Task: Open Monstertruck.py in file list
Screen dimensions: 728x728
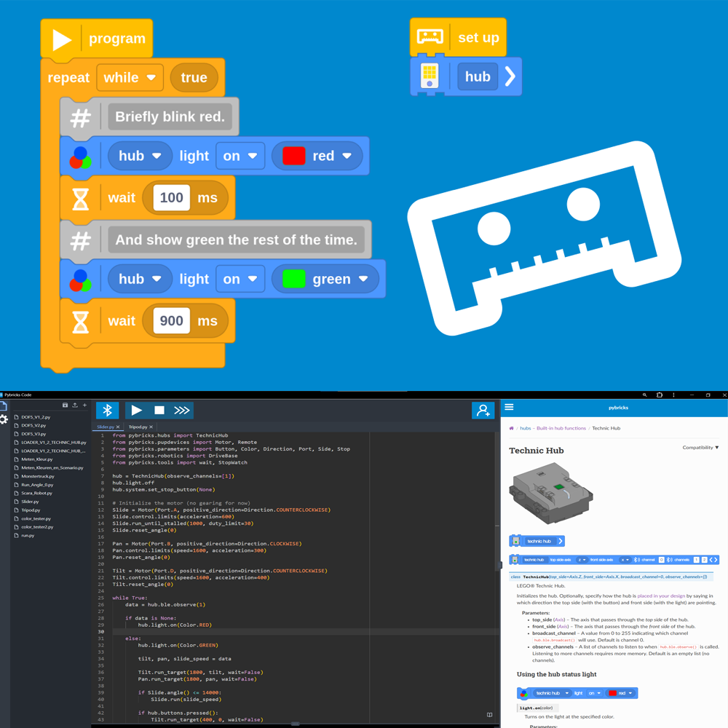Action: [x=38, y=476]
